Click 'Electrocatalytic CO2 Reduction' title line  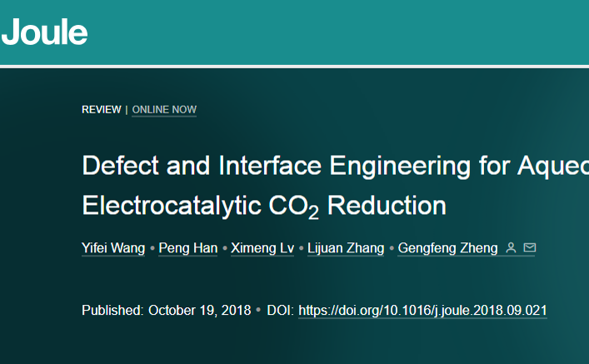(263, 206)
